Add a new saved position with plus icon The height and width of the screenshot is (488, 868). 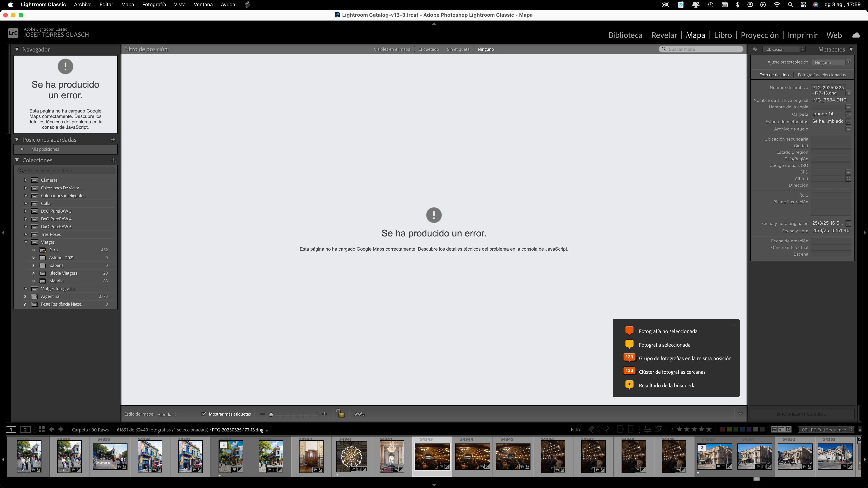coord(113,139)
